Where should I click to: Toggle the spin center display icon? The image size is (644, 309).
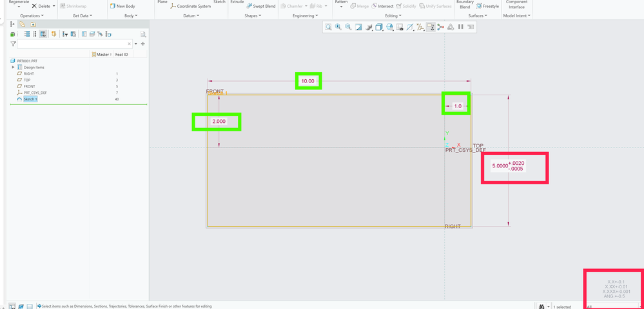[x=441, y=27]
